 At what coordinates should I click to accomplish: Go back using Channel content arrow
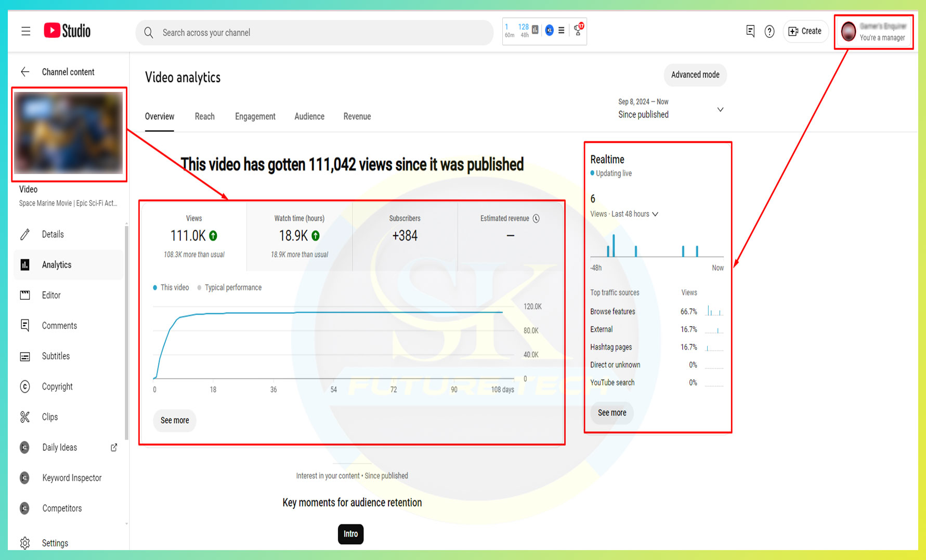[x=25, y=72]
